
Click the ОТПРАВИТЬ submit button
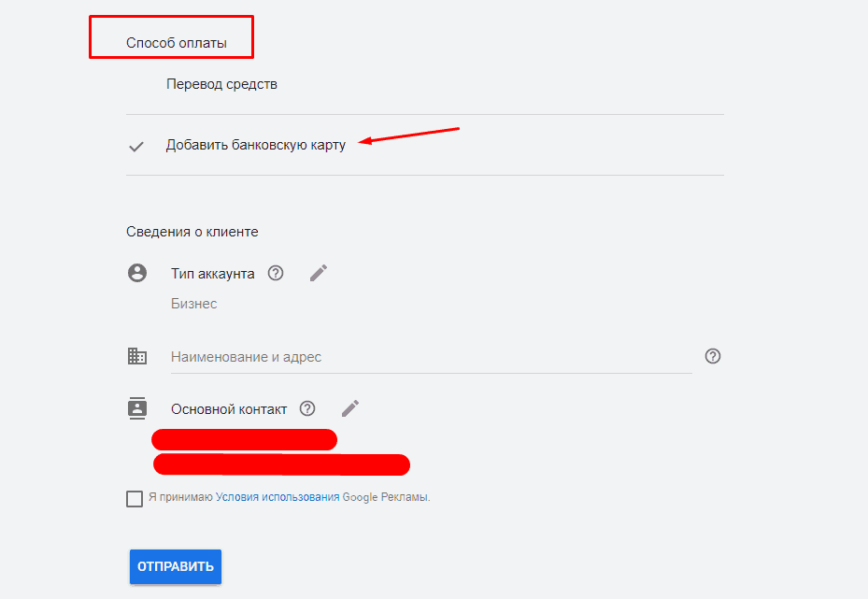click(175, 566)
